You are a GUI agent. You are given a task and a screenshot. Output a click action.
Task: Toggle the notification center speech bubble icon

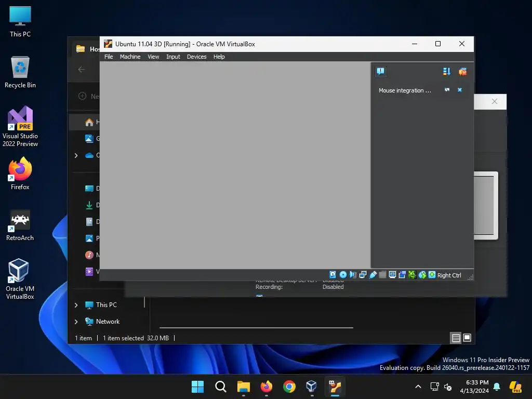click(381, 71)
